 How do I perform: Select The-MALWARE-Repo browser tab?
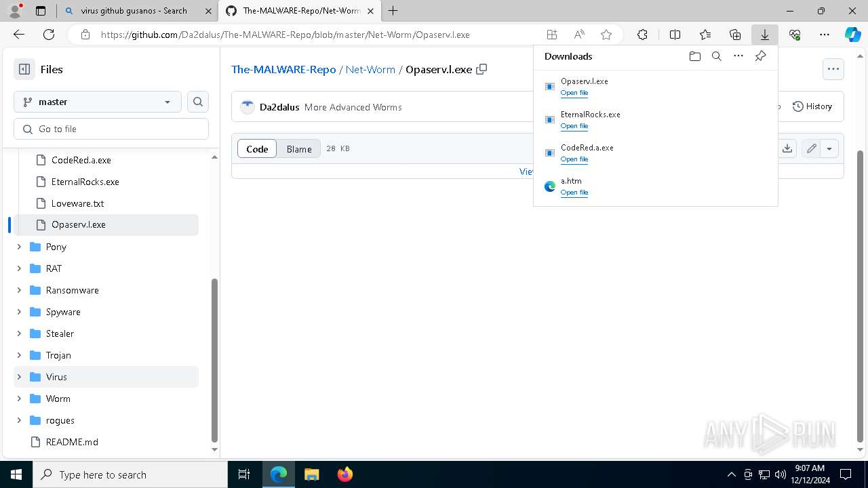point(298,11)
